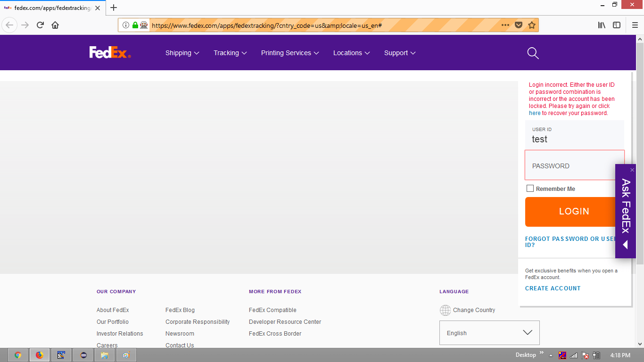Viewport: 644px width, 362px height.
Task: Click the globe icon beside Change Country
Action: point(445,310)
